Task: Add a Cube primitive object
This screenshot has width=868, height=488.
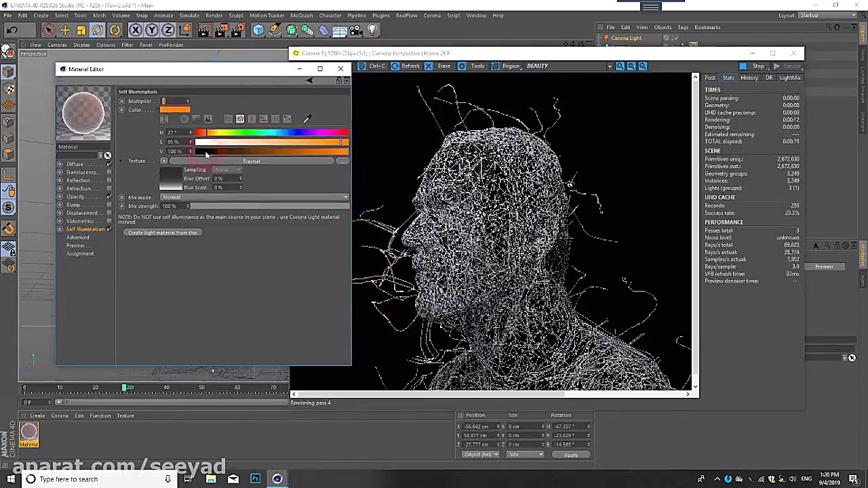Action: (x=258, y=30)
